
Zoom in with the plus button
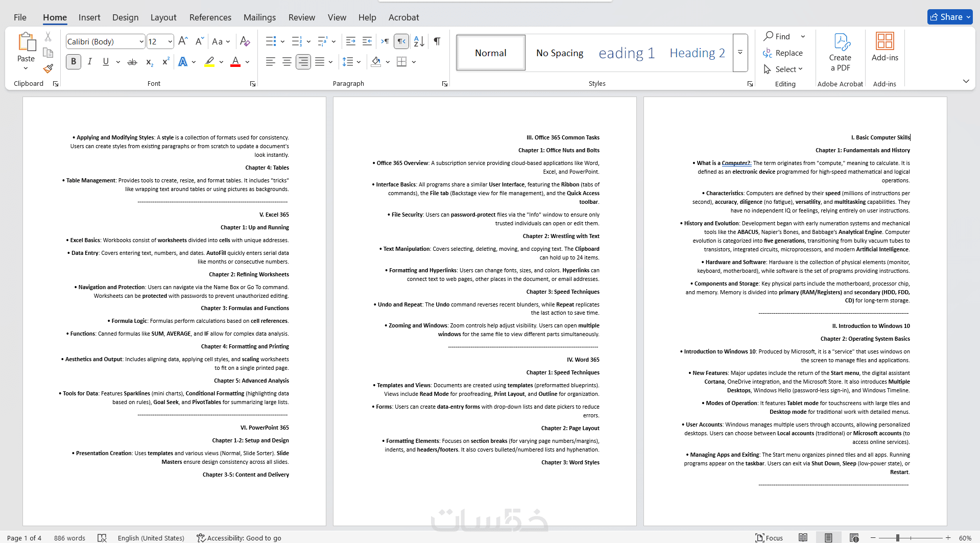click(x=948, y=538)
